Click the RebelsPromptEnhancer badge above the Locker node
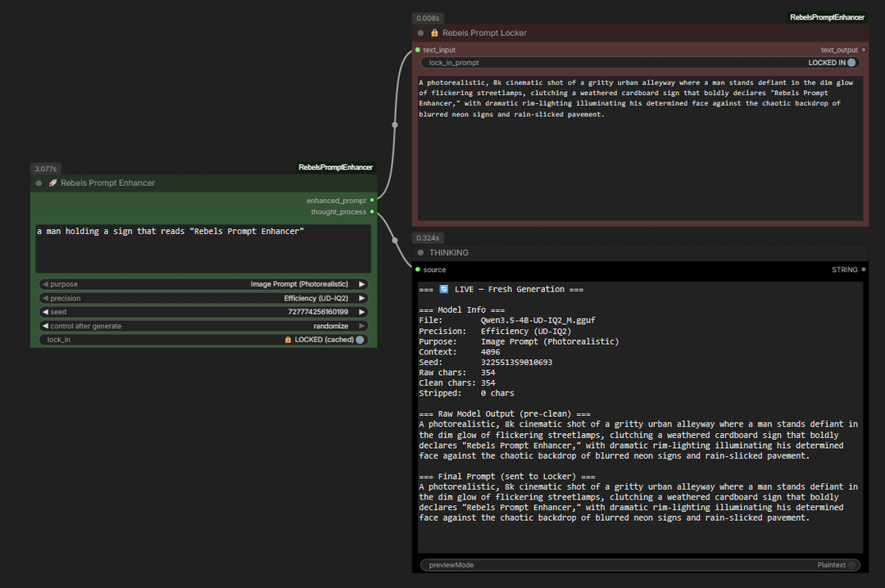Screen dimensions: 885x588 [827, 17]
